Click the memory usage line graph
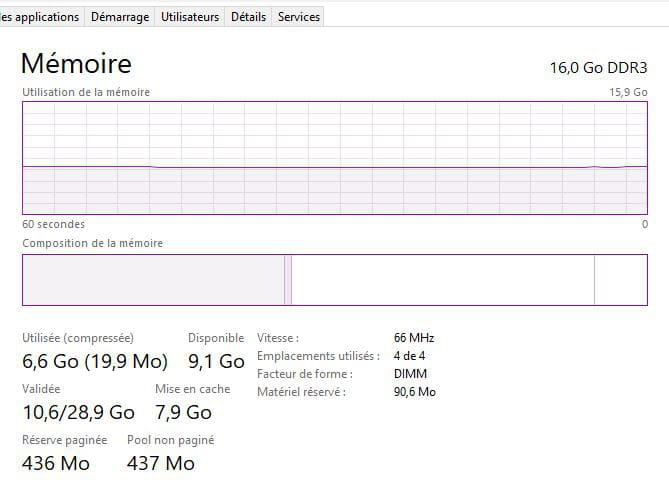Image resolution: width=669 pixels, height=488 pixels. click(335, 158)
